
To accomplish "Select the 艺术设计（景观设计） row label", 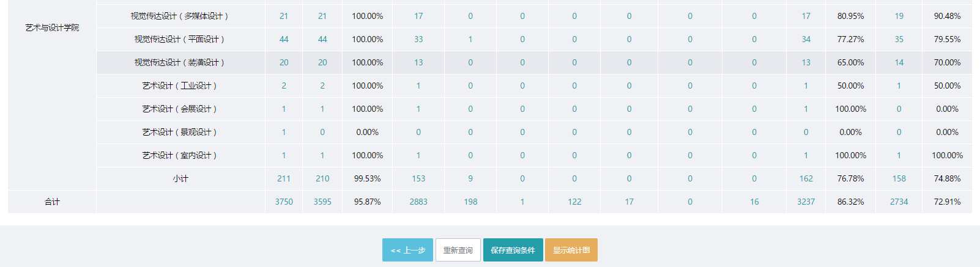I will (180, 132).
